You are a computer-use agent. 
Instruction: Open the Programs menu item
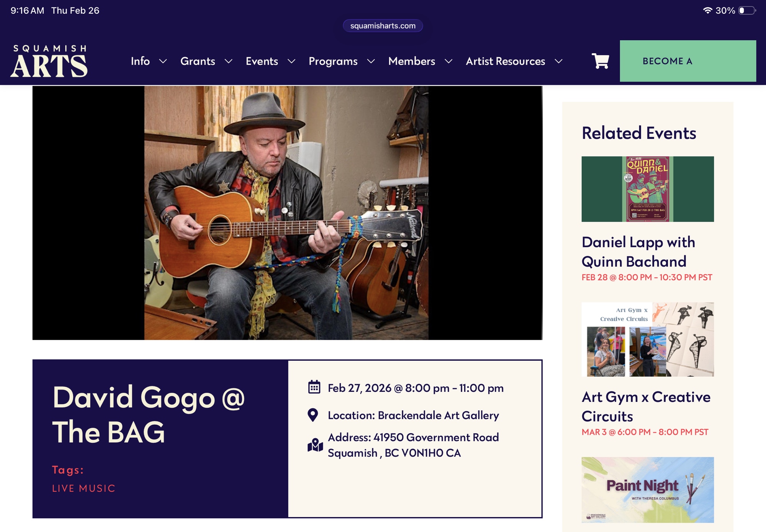coord(333,61)
